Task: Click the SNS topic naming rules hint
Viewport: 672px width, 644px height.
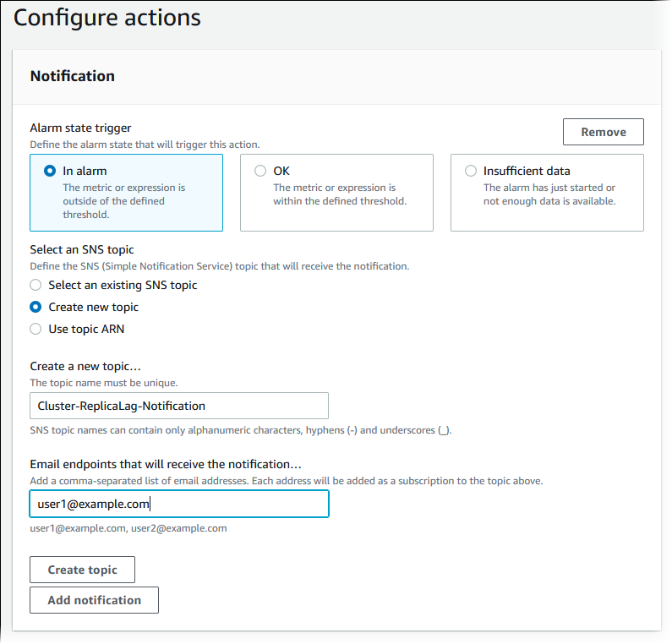Action: pos(240,431)
